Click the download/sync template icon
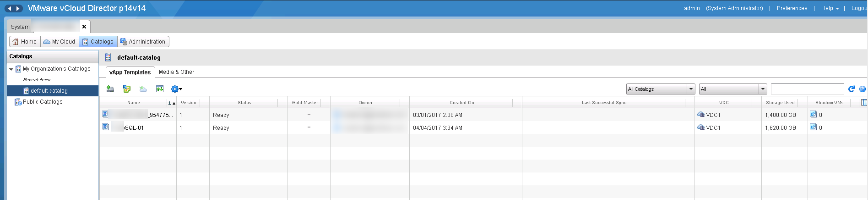868x200 pixels. 160,89
